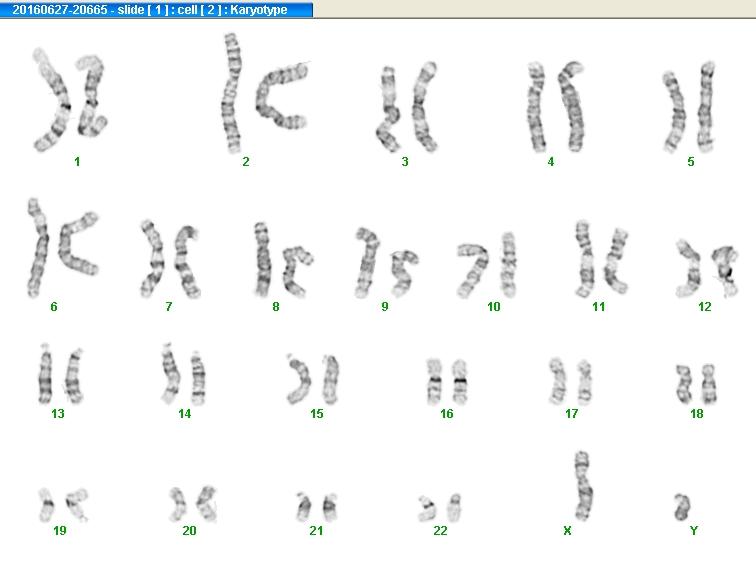
Task: Select the bent left chromosome 10 image
Action: point(472,270)
